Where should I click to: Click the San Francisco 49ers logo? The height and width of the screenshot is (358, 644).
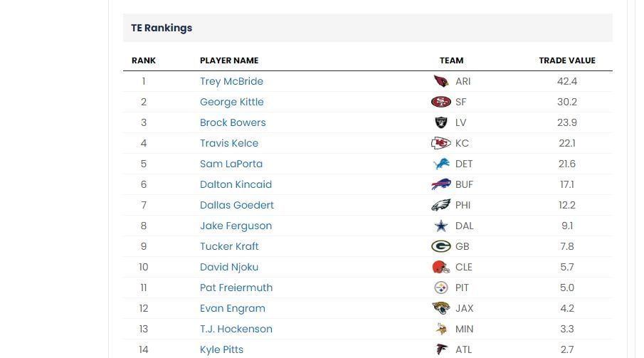pos(441,102)
